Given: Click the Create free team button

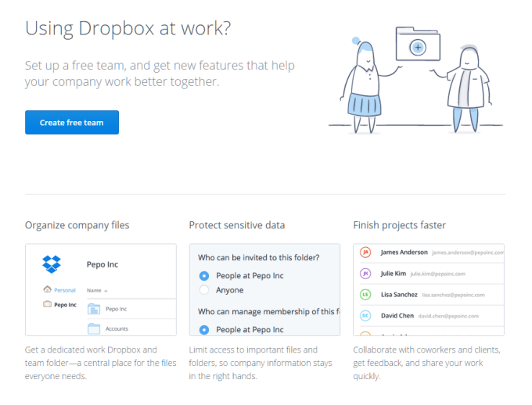Looking at the screenshot, I should coord(72,123).
